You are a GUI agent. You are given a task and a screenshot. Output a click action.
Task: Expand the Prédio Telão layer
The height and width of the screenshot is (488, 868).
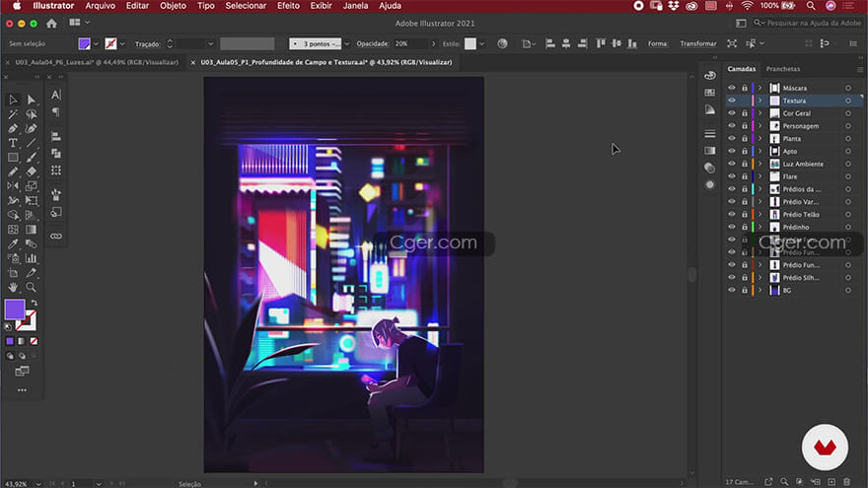[760, 214]
